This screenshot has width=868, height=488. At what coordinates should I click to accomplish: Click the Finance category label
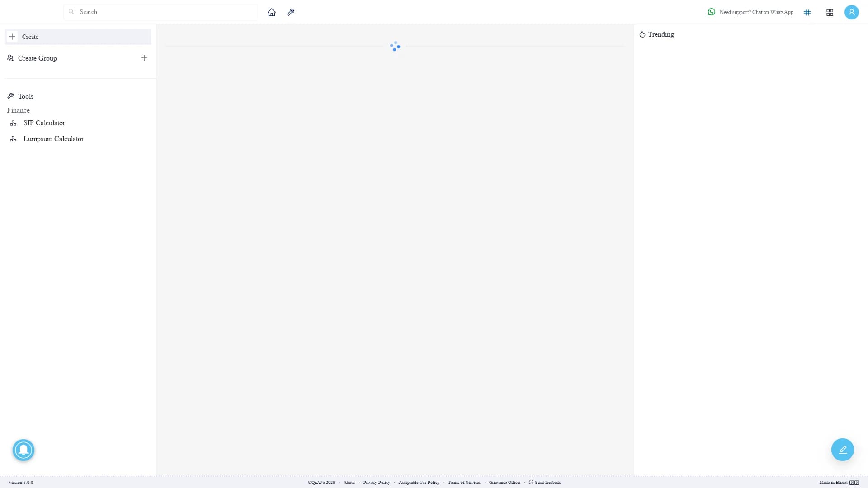[x=19, y=110]
